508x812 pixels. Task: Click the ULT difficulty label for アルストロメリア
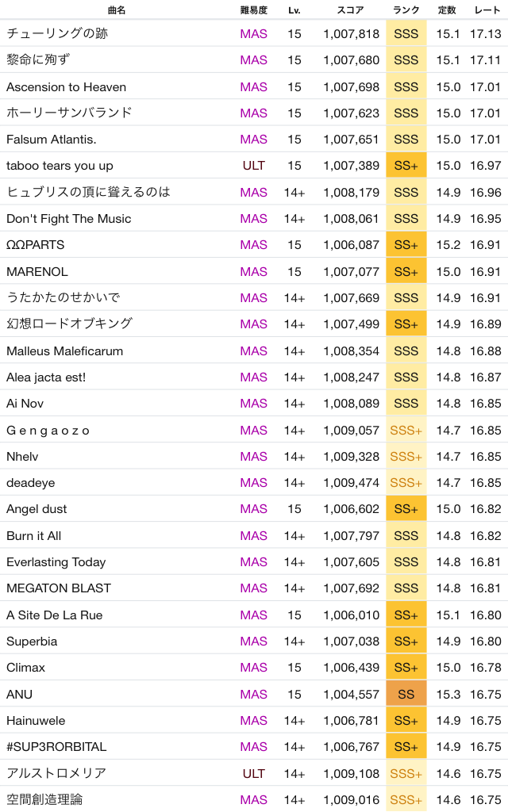coord(253,773)
